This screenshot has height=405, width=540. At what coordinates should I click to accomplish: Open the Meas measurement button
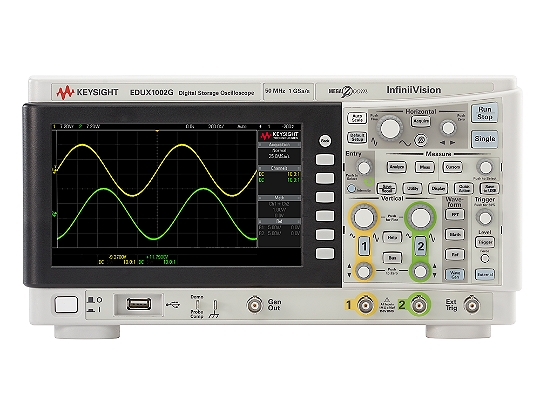click(x=425, y=167)
